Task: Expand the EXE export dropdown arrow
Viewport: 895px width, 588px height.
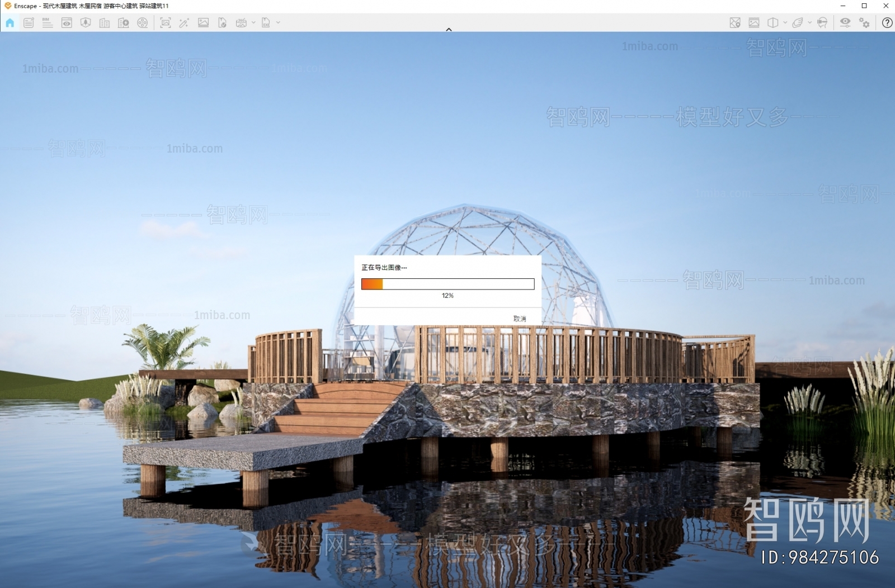Action: tap(278, 23)
